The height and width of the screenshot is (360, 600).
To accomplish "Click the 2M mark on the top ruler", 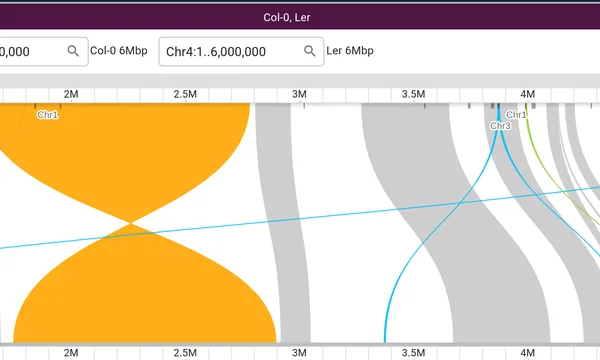I will click(71, 94).
